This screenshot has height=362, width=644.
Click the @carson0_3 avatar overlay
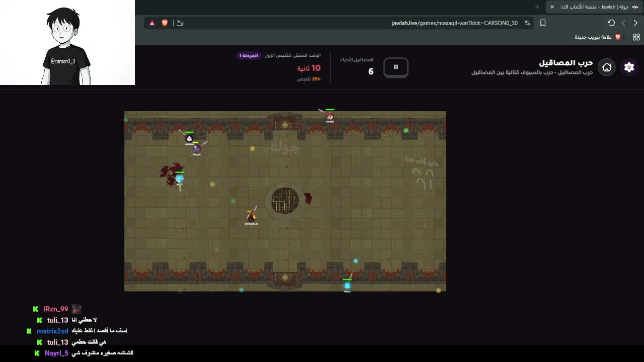click(x=67, y=43)
